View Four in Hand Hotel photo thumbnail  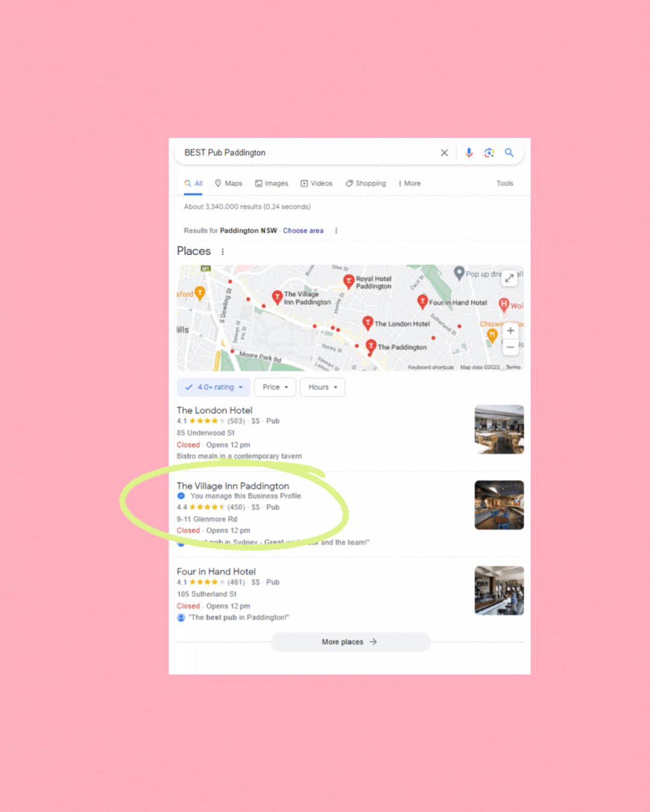tap(499, 591)
